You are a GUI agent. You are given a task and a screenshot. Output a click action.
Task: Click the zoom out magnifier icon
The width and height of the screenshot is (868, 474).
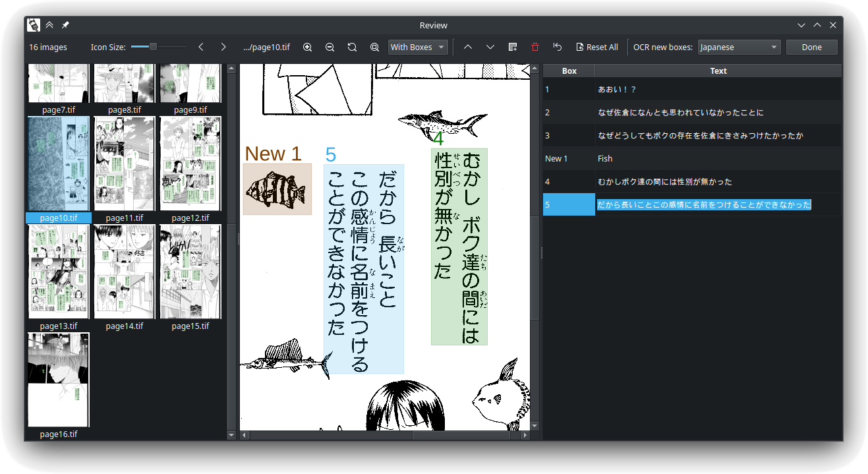[x=330, y=47]
